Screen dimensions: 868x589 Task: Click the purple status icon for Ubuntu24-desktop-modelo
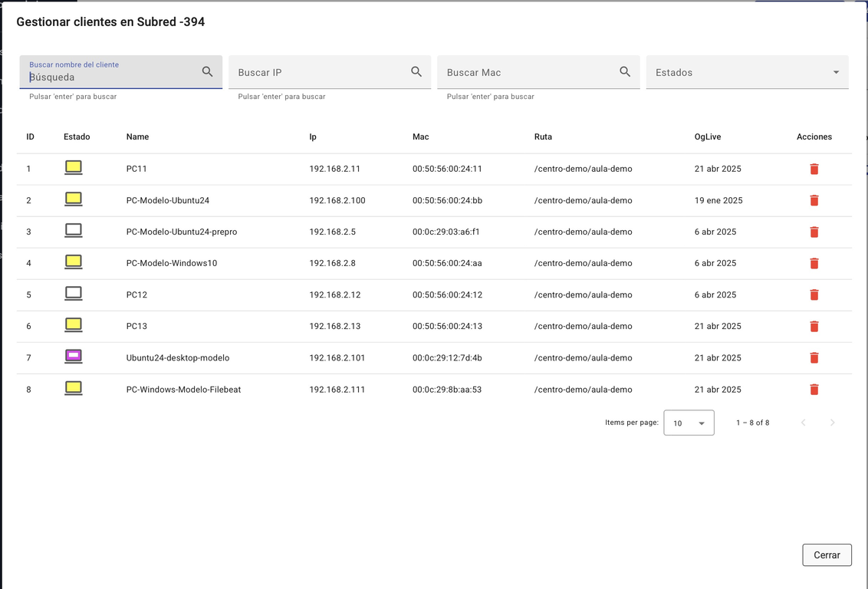click(x=74, y=357)
